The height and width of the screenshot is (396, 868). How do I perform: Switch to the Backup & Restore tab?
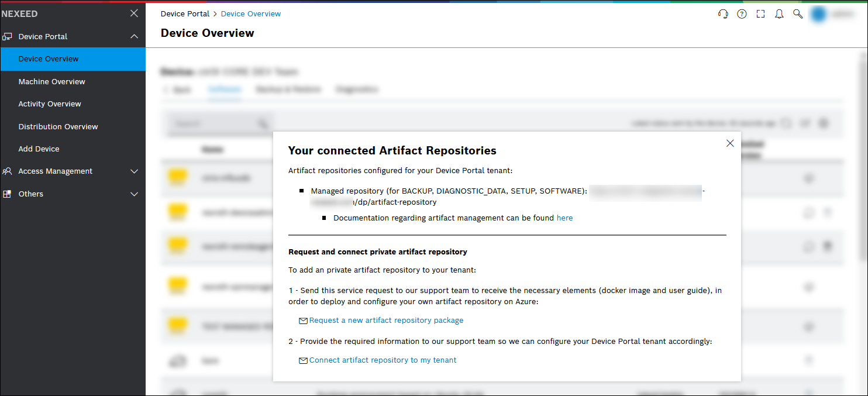(288, 89)
